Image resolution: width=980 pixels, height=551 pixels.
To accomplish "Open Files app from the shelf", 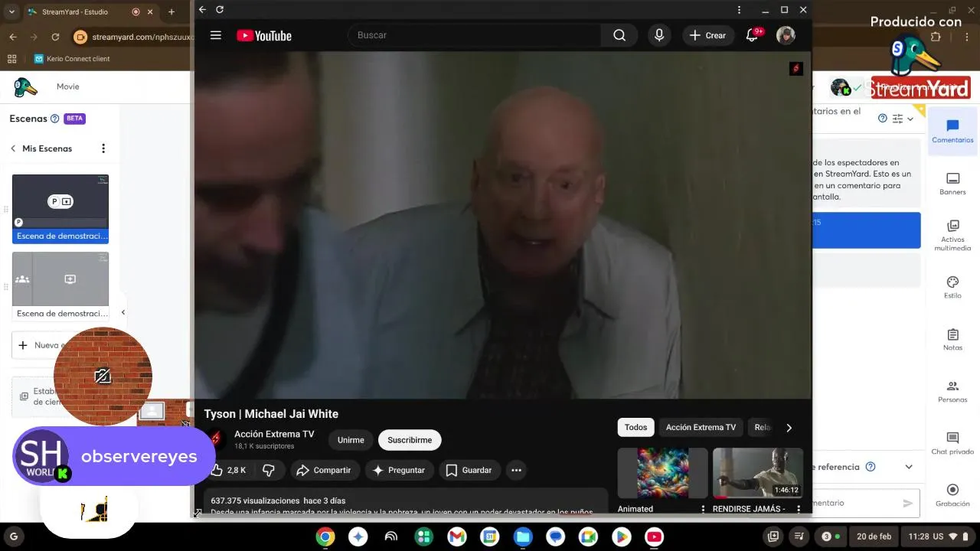I will (523, 536).
